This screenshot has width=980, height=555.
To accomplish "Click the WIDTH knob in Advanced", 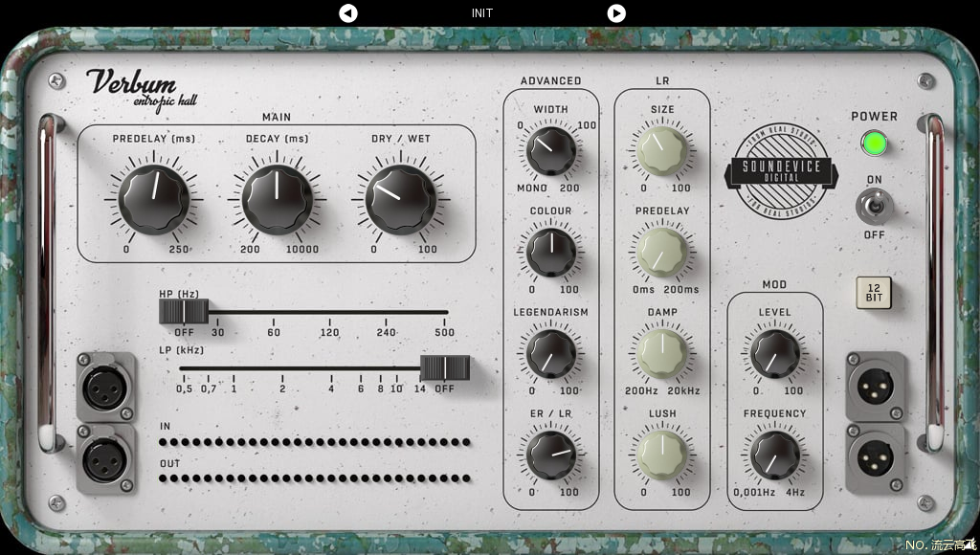I will coord(550,150).
